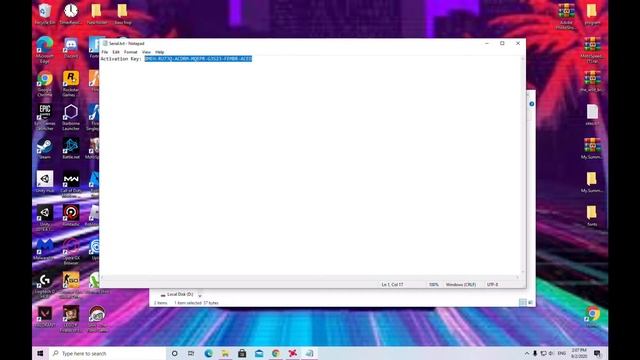Click the UTF-8 encoding status entry
The height and width of the screenshot is (360, 640).
492,284
